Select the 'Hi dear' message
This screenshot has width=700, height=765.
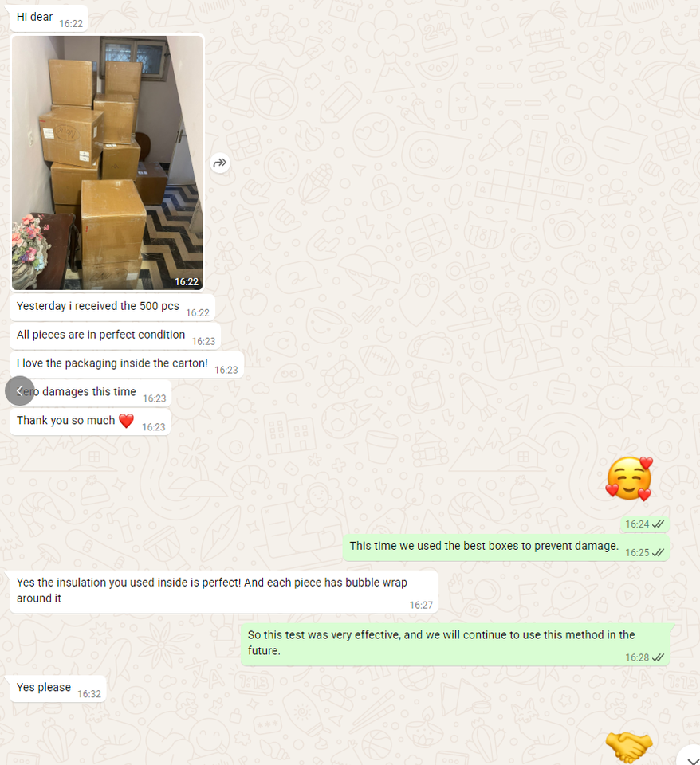coord(49,18)
